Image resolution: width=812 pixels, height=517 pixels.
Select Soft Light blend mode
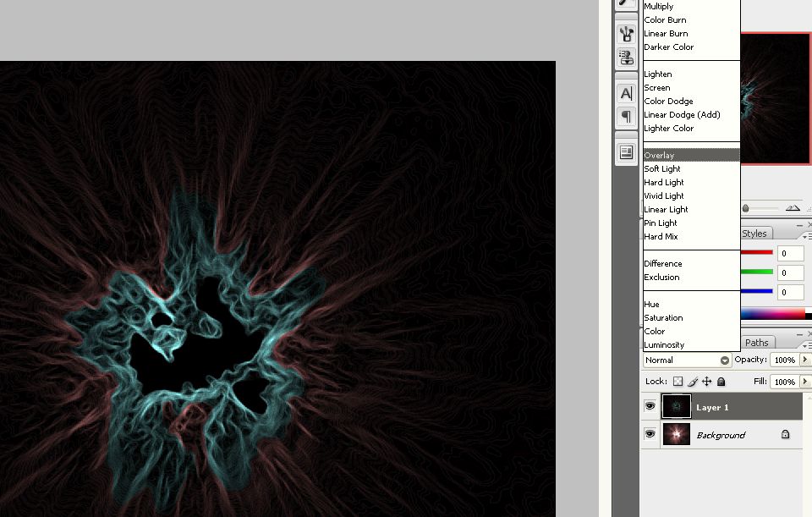pos(662,169)
